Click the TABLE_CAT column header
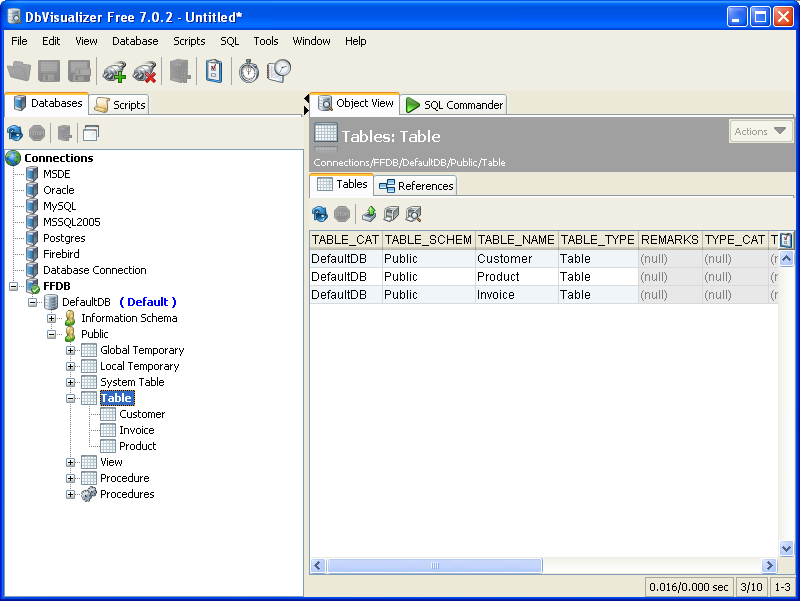 pyautogui.click(x=345, y=240)
